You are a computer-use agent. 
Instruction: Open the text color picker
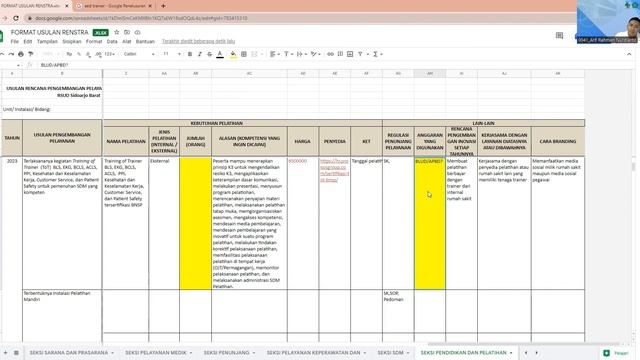click(220, 54)
